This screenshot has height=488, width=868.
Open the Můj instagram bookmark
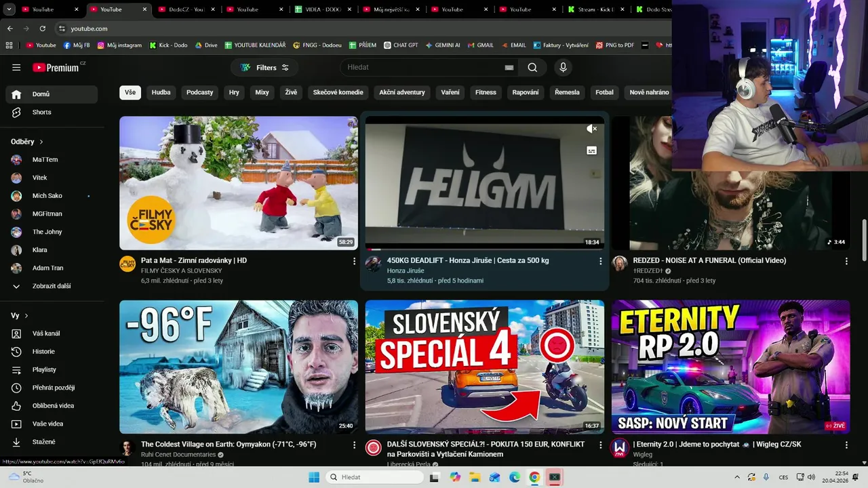tap(119, 45)
